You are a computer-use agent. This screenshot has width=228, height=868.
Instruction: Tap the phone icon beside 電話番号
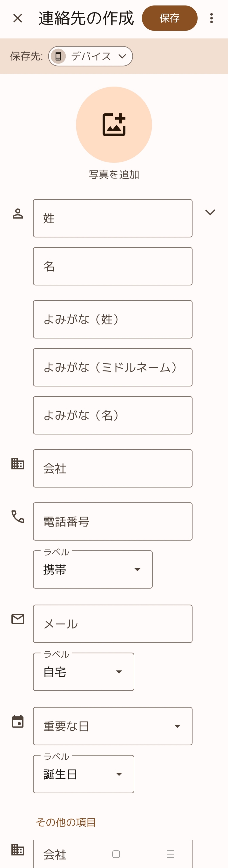tap(17, 516)
